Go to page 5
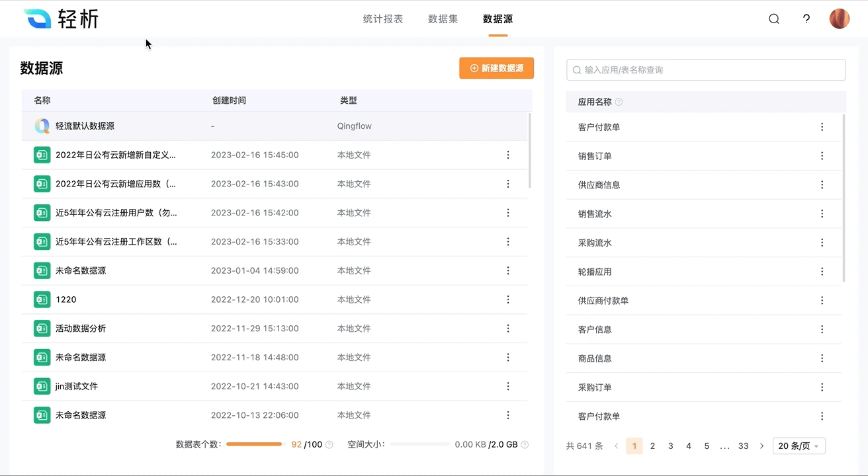The width and height of the screenshot is (868, 476). click(707, 446)
